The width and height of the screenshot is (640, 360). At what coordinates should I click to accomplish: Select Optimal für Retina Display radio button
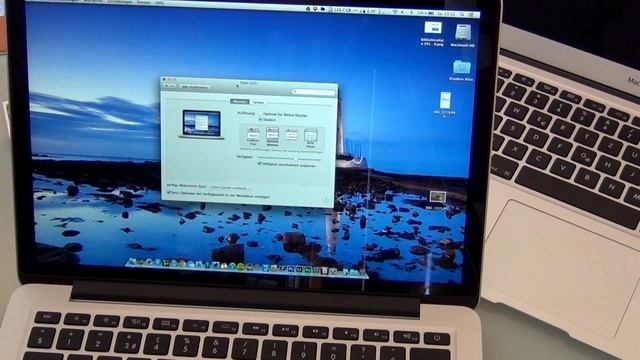(260, 115)
